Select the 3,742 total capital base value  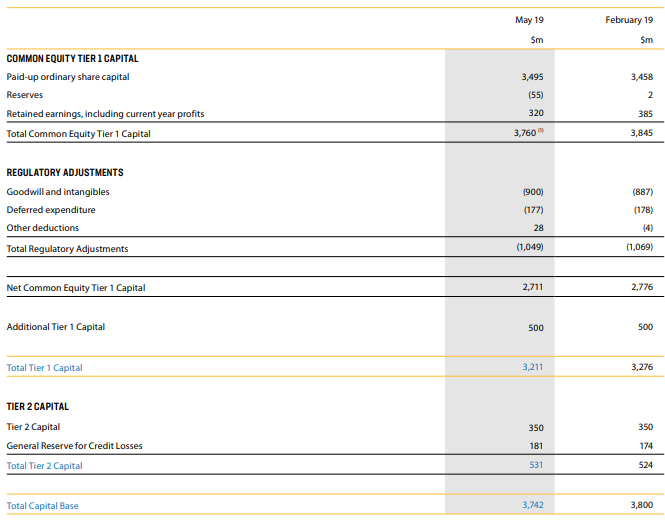pyautogui.click(x=533, y=505)
